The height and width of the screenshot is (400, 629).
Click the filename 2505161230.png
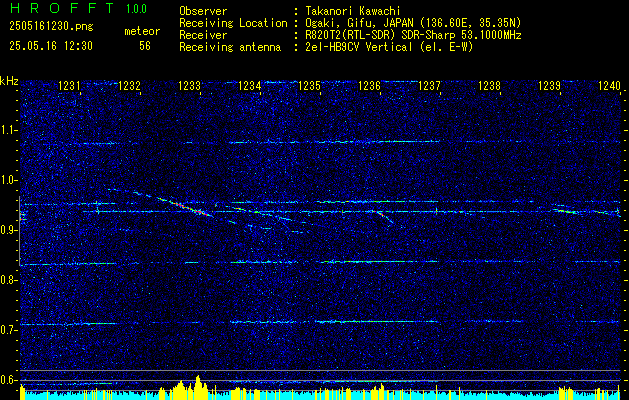click(x=51, y=26)
